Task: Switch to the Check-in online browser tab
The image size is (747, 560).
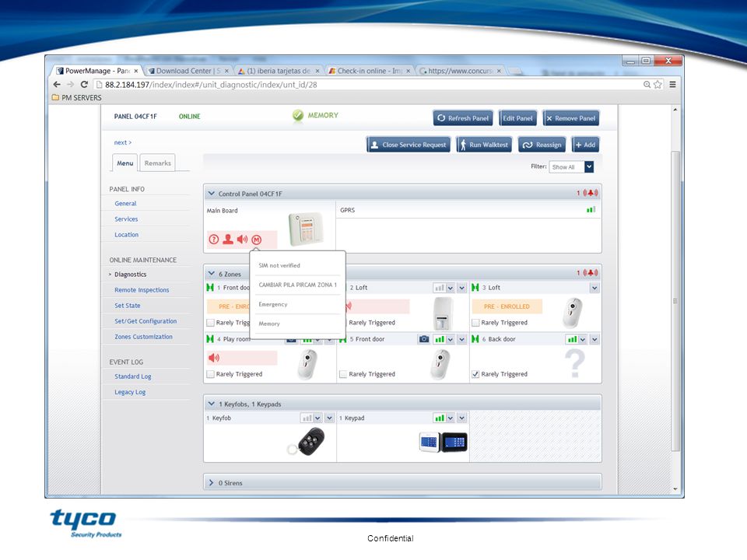Action: click(x=369, y=71)
